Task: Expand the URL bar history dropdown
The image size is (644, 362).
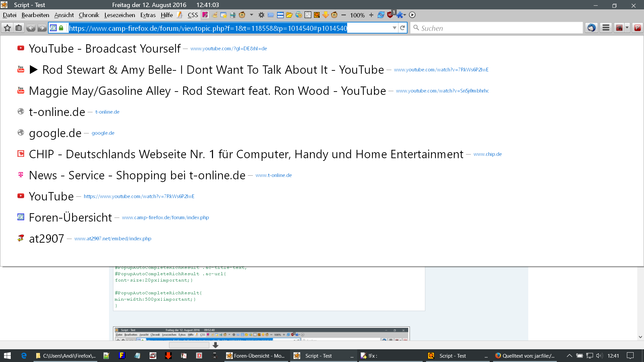Action: (x=394, y=28)
